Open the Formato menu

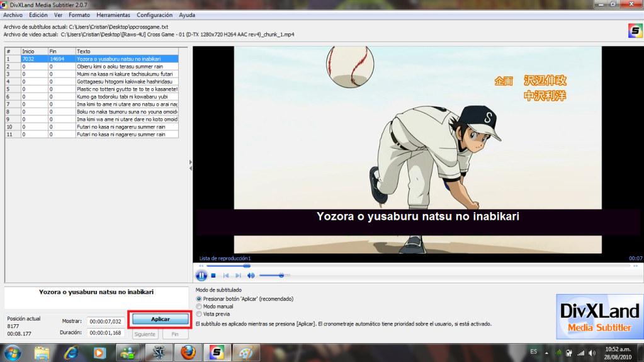coord(79,15)
